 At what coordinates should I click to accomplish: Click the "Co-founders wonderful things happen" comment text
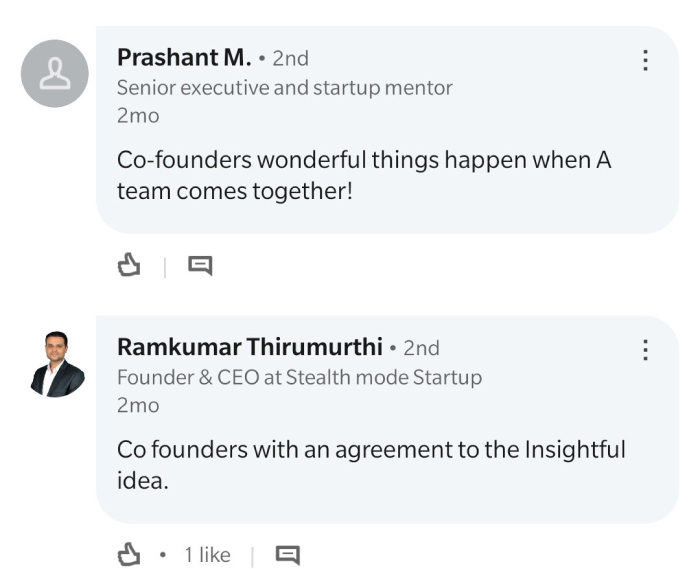[x=364, y=175]
